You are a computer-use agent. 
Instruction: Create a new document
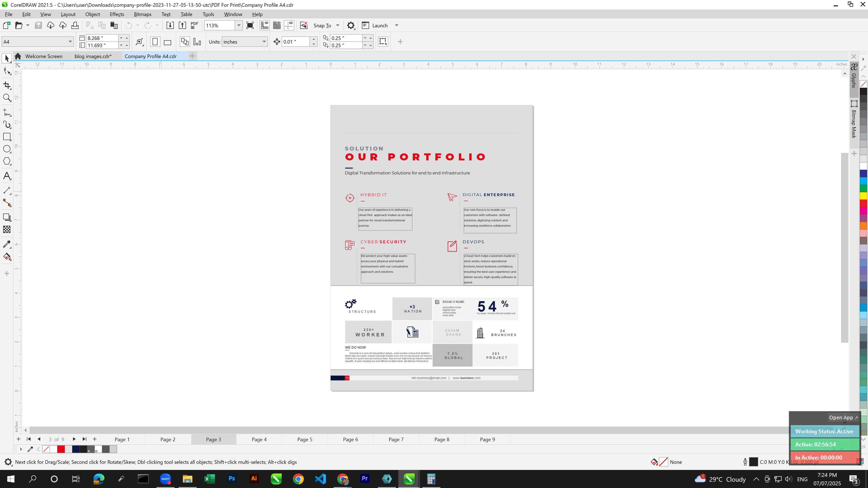pos(6,26)
